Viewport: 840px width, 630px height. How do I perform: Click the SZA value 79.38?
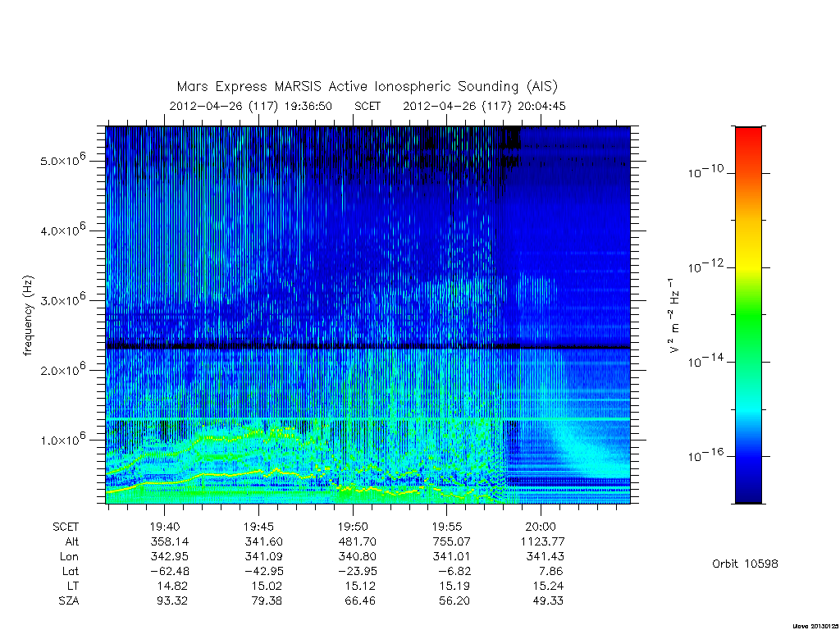[267, 601]
